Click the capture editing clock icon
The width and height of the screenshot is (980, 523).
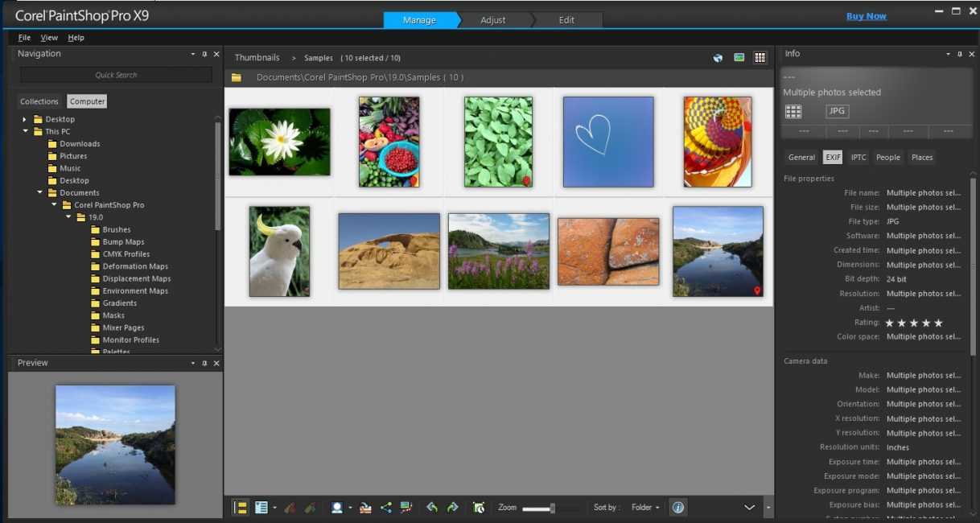tap(479, 508)
